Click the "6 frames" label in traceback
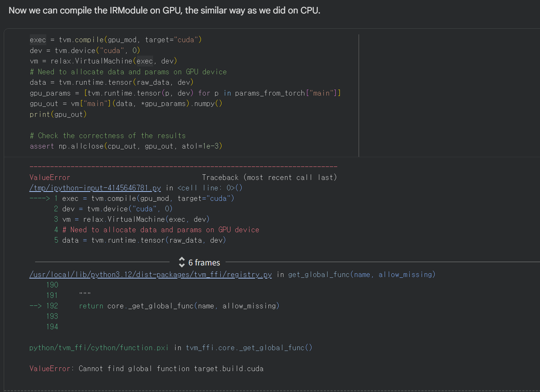Screen dimensions: 540x392 pos(204,263)
